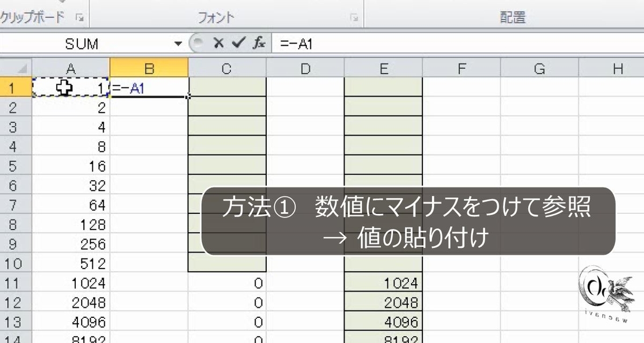This screenshot has width=644, height=343.
Task: Click the cancel X icon in formula bar
Action: pyautogui.click(x=218, y=43)
